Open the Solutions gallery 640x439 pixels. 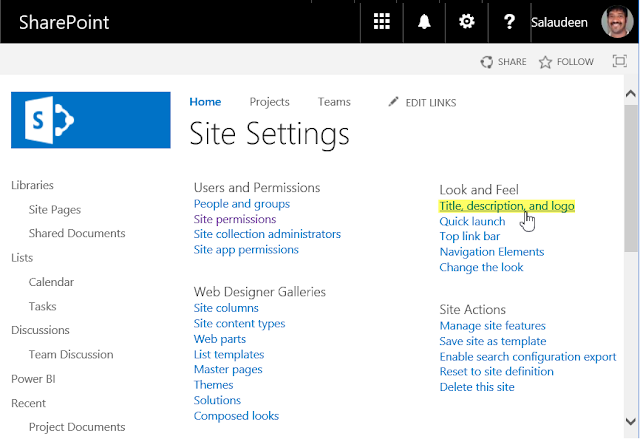(x=217, y=401)
